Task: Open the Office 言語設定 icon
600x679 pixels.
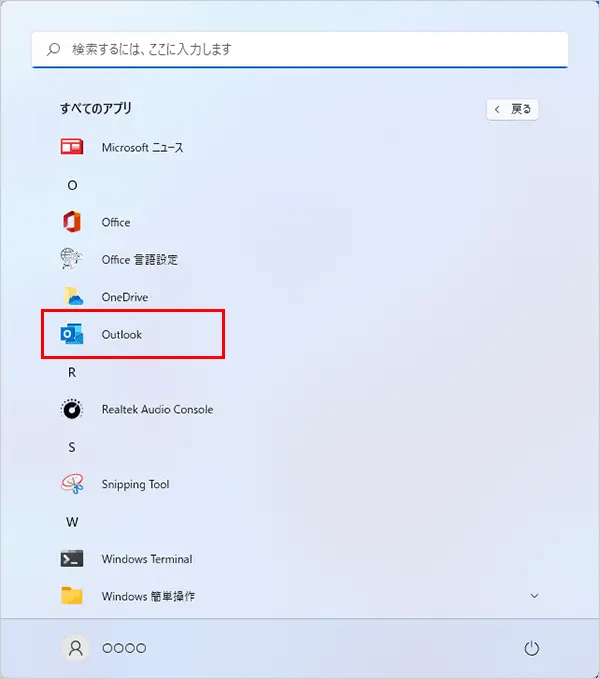Action: coord(71,259)
